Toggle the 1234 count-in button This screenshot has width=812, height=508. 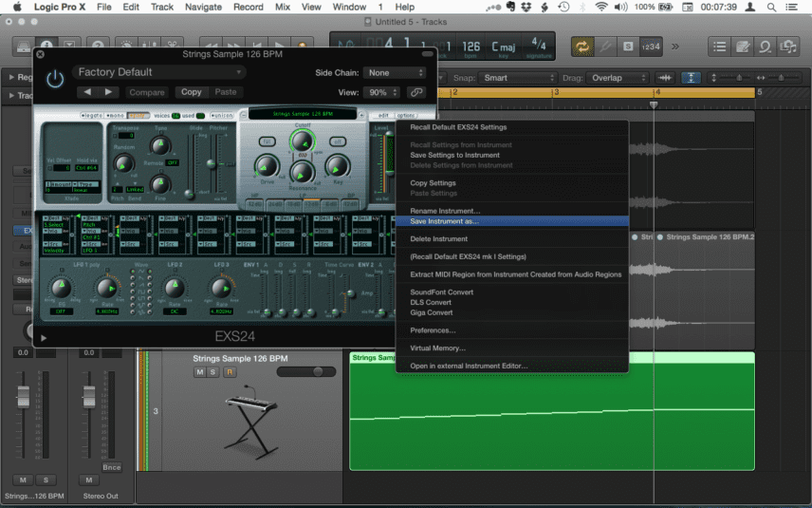point(651,47)
